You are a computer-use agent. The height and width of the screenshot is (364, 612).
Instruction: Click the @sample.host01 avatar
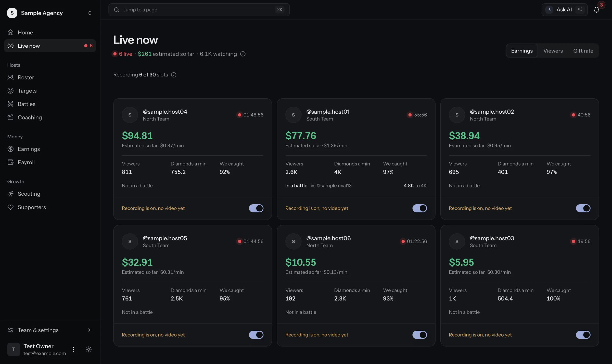tap(293, 115)
